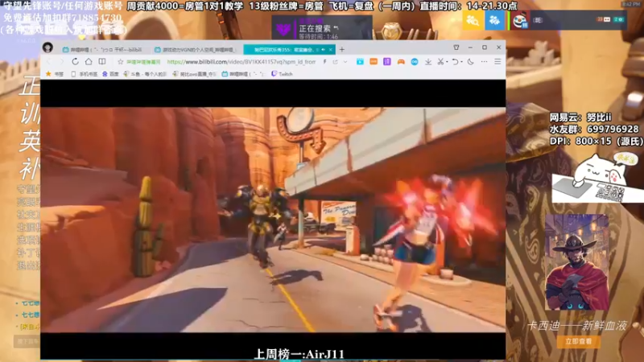The image size is (644, 362).
Task: Click the blue group icon in Overwatch
Action: 494,20
